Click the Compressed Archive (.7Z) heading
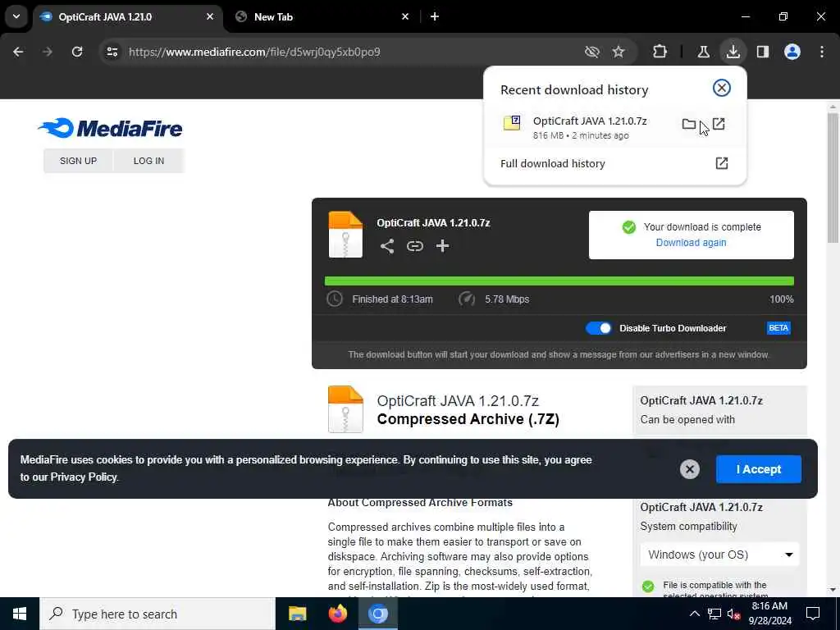 (468, 419)
